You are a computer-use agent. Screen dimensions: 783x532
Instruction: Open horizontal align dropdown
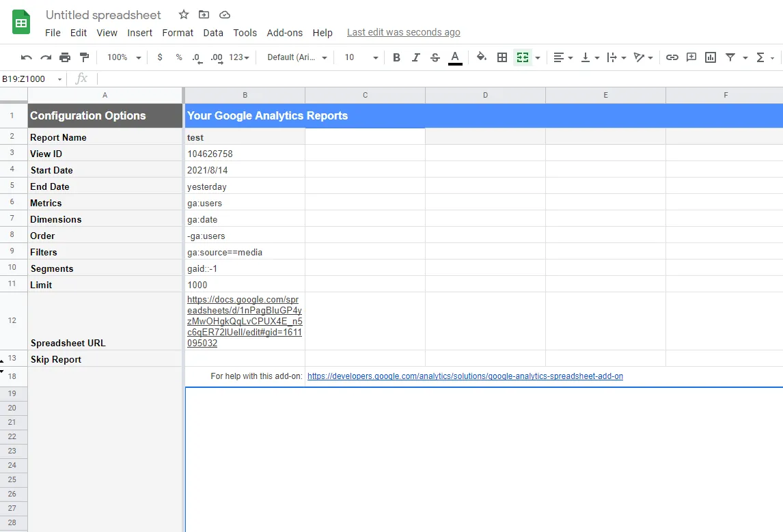(563, 57)
